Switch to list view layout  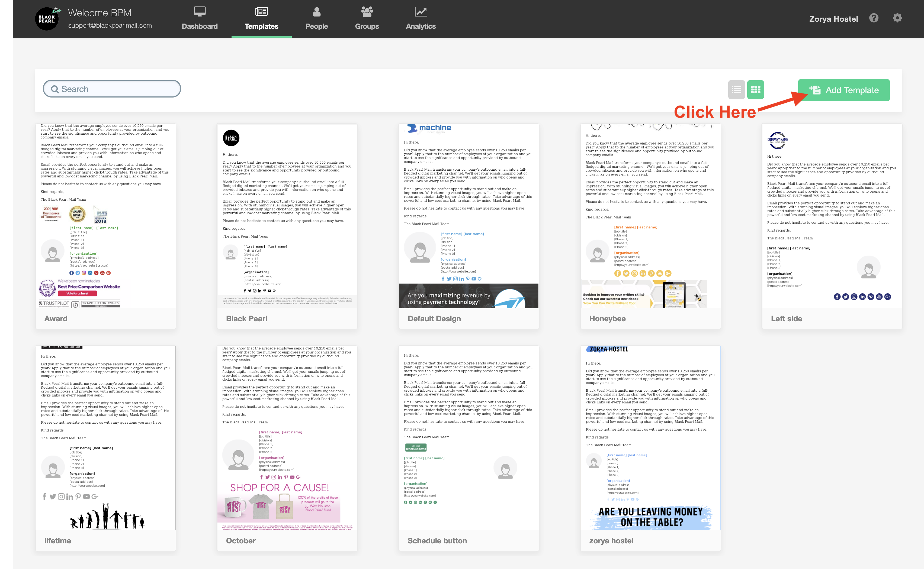(x=736, y=90)
